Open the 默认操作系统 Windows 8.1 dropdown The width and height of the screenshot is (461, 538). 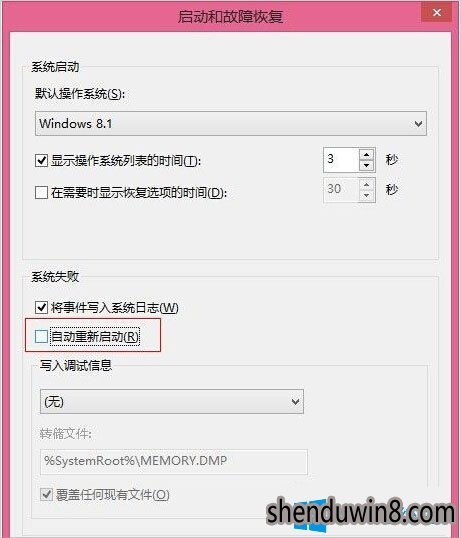(231, 124)
